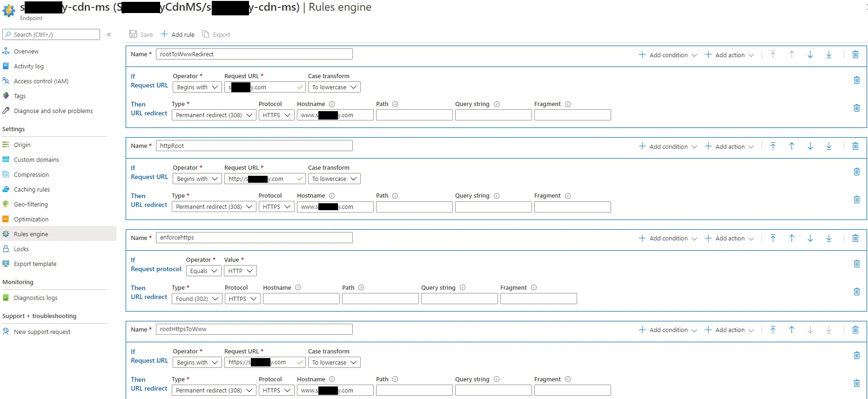Delete the URL redirect action of httpRoot
Image resolution: width=868 pixels, height=399 pixels.
click(857, 199)
